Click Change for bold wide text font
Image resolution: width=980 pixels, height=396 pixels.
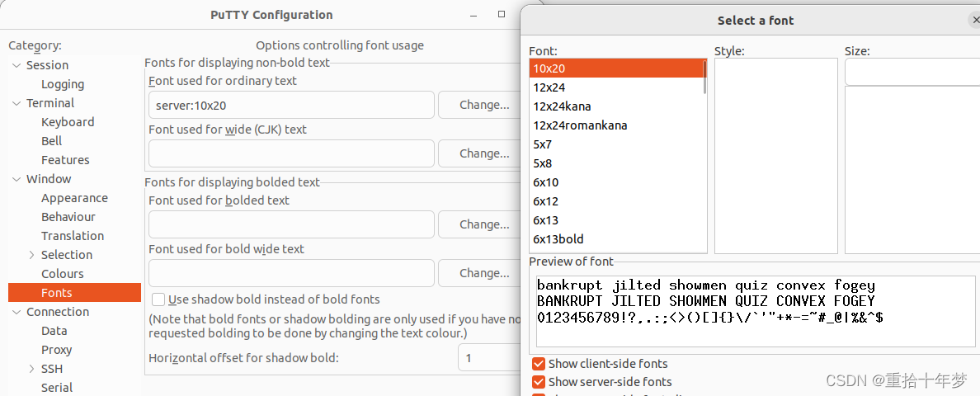pyautogui.click(x=480, y=273)
